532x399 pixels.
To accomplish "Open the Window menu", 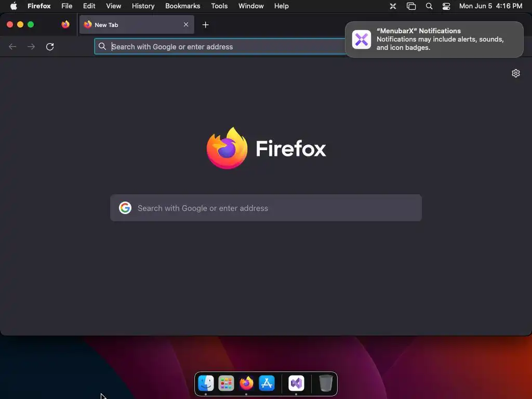I will pyautogui.click(x=251, y=6).
